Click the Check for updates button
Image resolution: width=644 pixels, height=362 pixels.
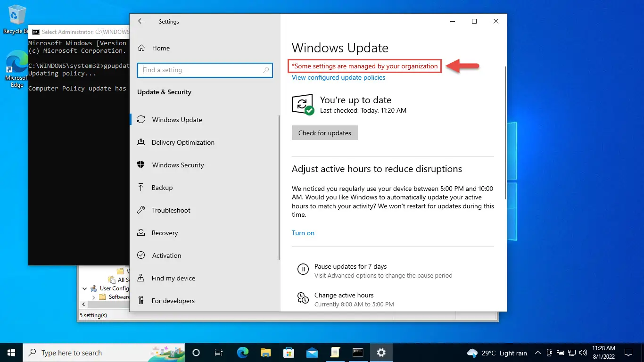tap(325, 133)
